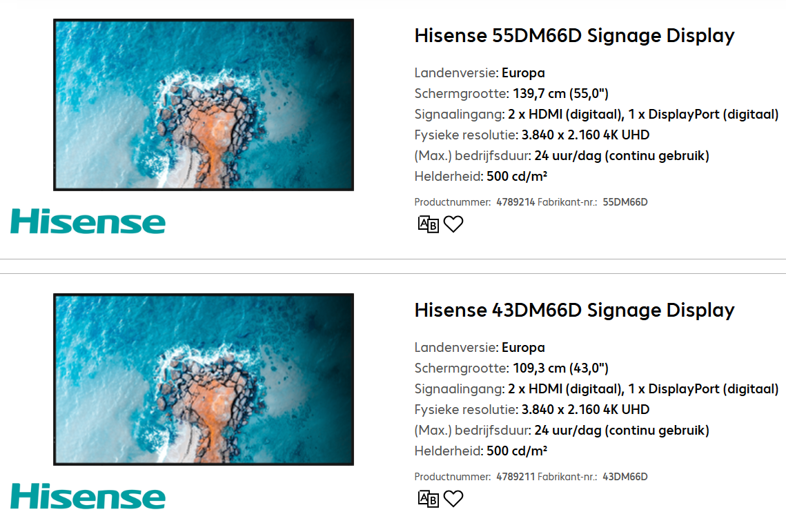Click bedrijfsduur 24 uur/dag of the 43DM66D
This screenshot has height=532, width=786.
(621, 431)
